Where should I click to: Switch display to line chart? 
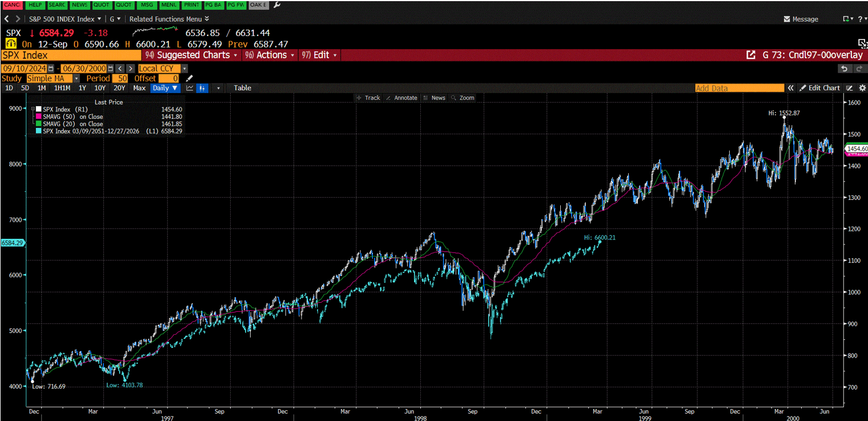tap(190, 88)
